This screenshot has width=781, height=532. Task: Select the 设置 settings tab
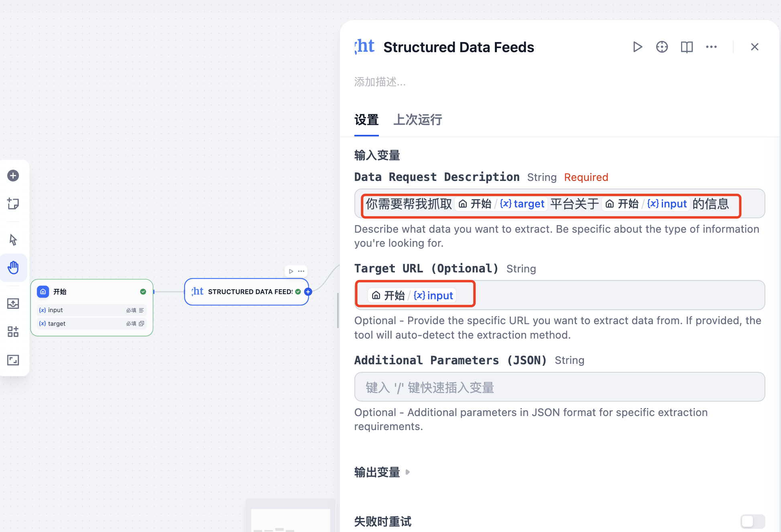point(366,120)
